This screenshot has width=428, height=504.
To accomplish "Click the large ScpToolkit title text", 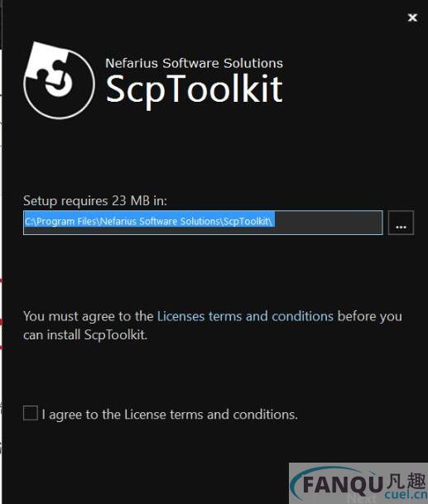I will (x=195, y=89).
